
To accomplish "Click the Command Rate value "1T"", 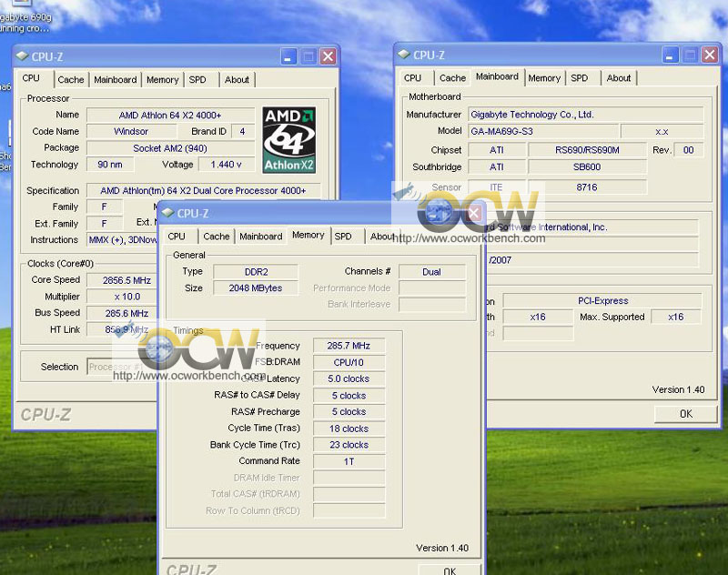I will (x=349, y=461).
